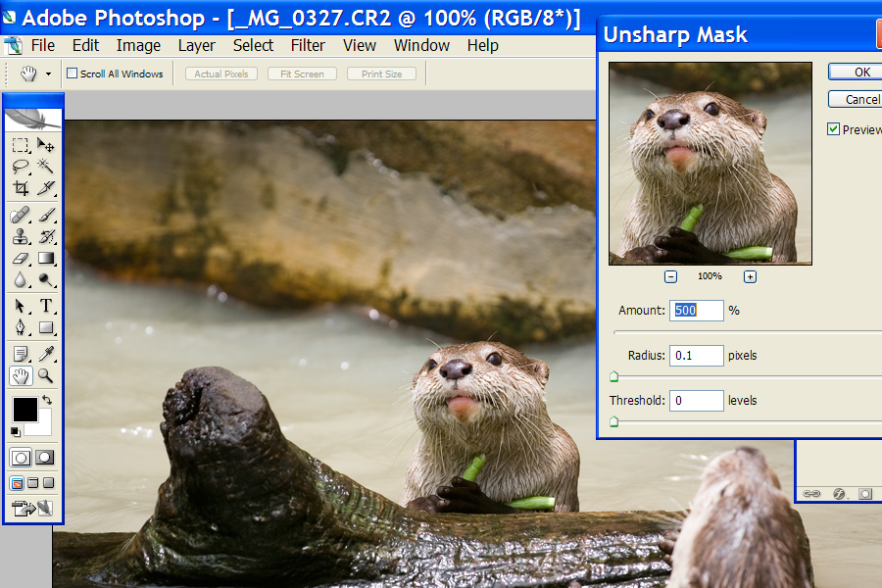
Task: Enable Scroll All Windows checkbox
Action: 72,73
